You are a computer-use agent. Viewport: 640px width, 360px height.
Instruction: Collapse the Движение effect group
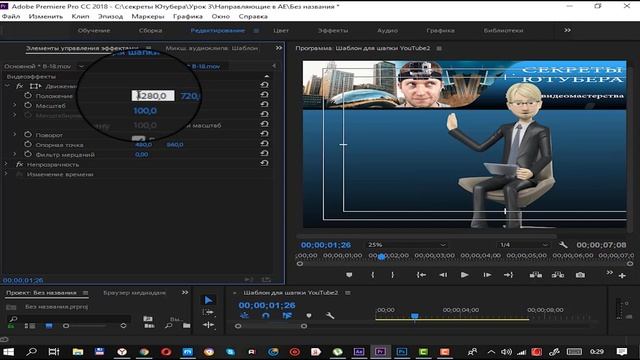tap(7, 86)
